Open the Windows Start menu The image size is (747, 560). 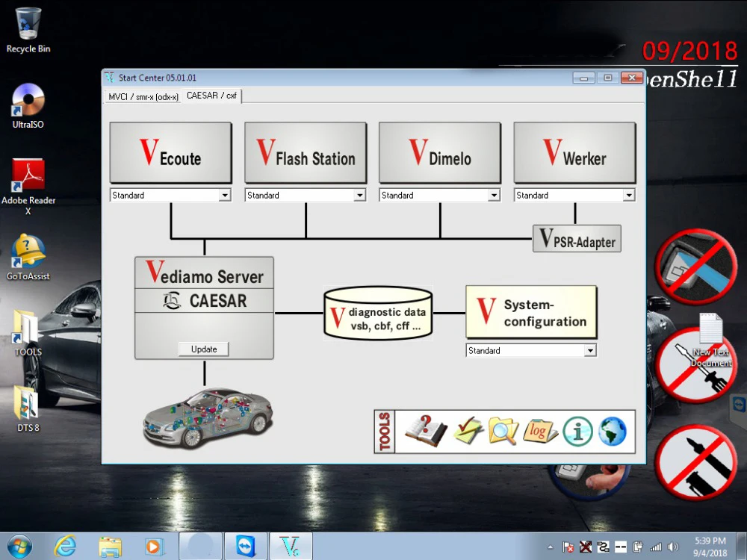[19, 547]
